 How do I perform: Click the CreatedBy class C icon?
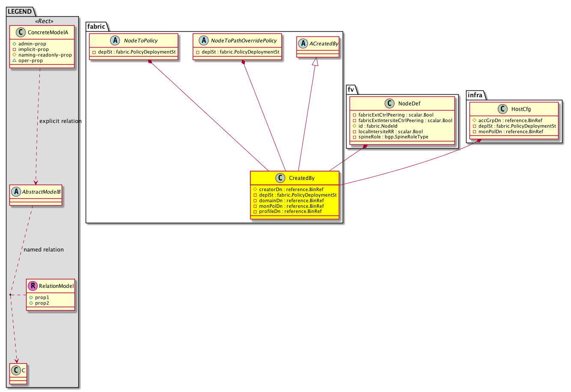point(280,178)
